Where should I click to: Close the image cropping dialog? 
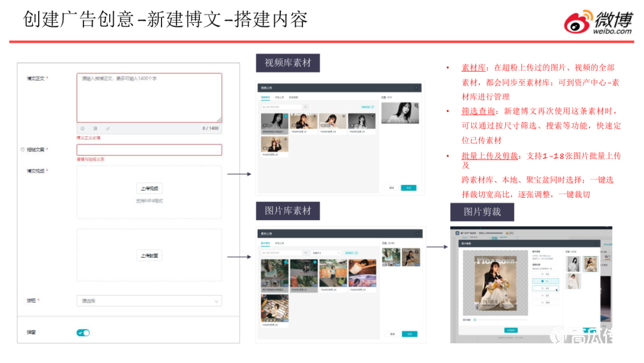pyautogui.click(x=595, y=244)
